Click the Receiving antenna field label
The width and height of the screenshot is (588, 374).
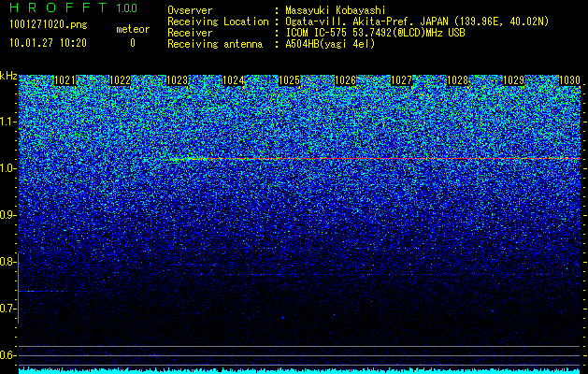click(215, 44)
